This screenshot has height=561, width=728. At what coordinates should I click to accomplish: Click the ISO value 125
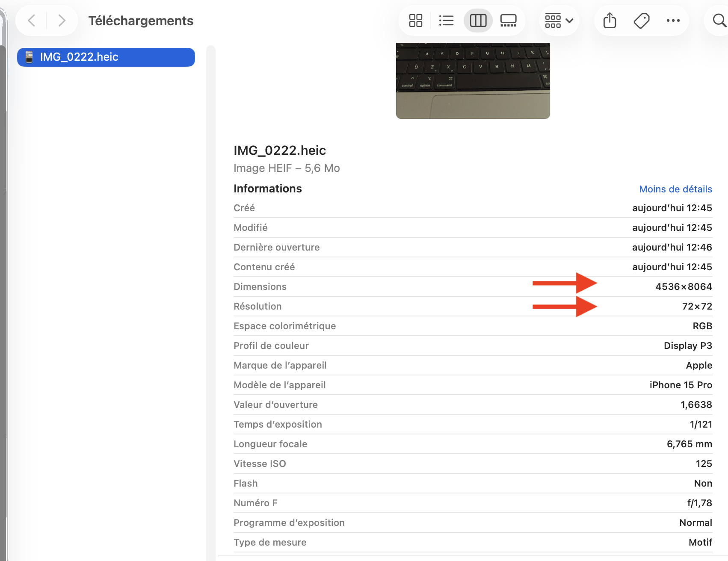tap(704, 464)
